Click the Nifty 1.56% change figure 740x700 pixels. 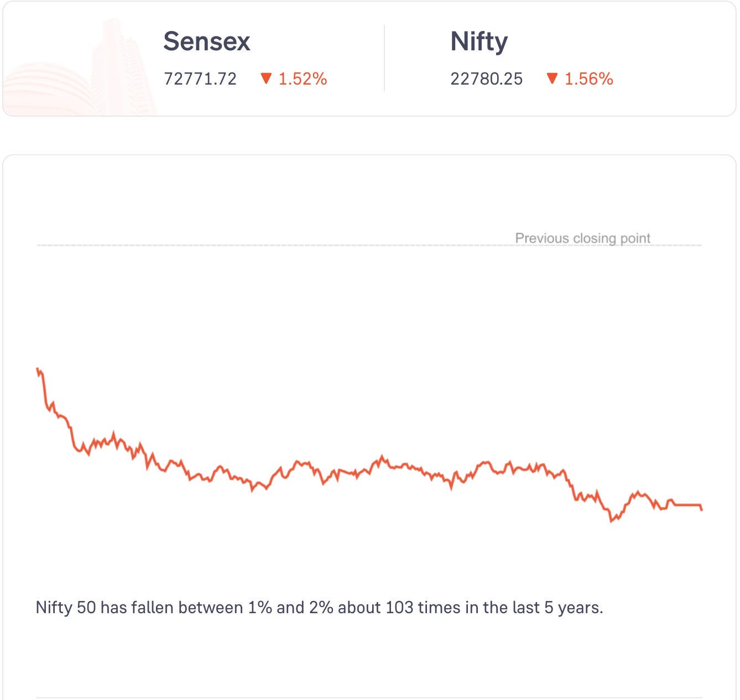(588, 79)
